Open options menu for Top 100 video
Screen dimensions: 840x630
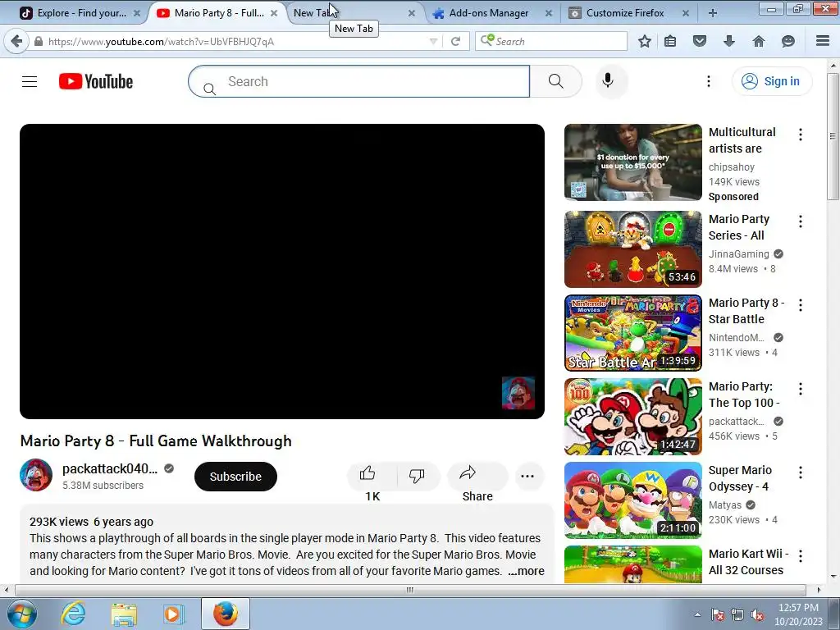click(x=801, y=388)
